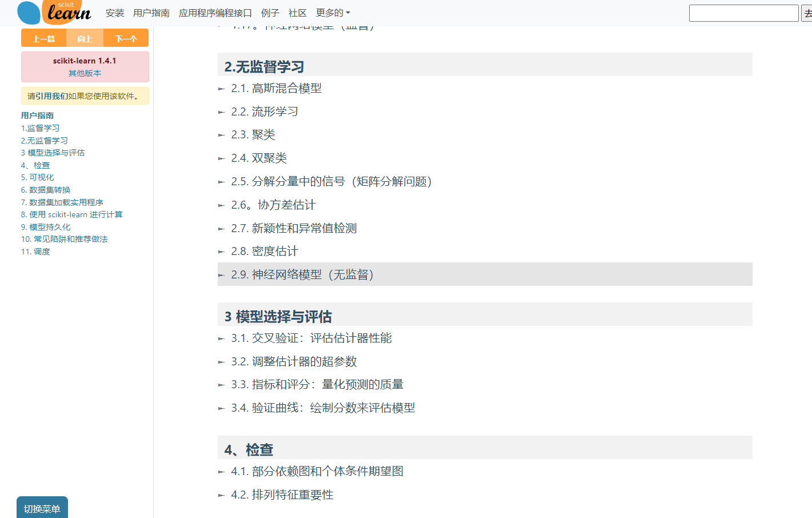
Task: Open 2.4. 双聚类
Action: (259, 158)
